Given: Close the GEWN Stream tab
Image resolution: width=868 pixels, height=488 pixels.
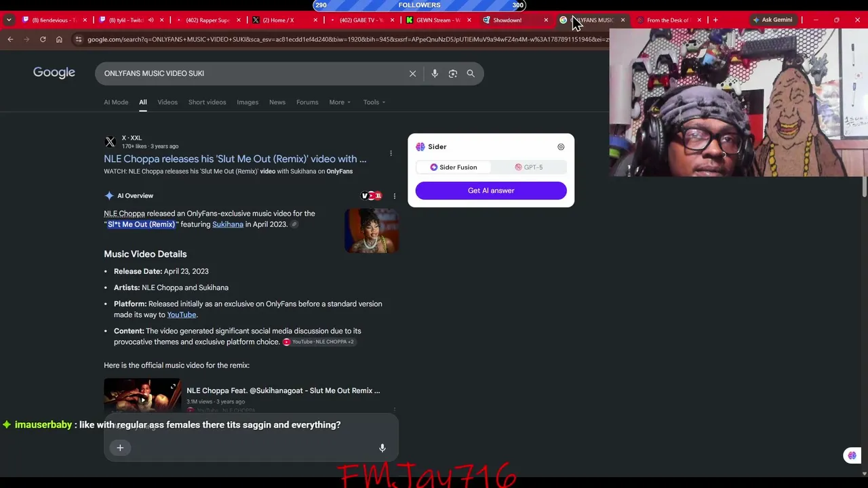Looking at the screenshot, I should (x=469, y=20).
